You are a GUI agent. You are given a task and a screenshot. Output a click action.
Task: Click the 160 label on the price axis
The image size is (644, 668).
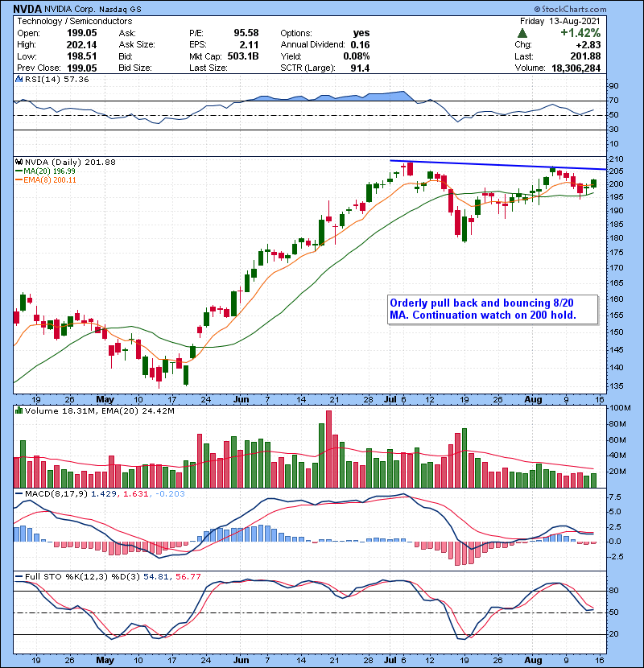(616, 299)
